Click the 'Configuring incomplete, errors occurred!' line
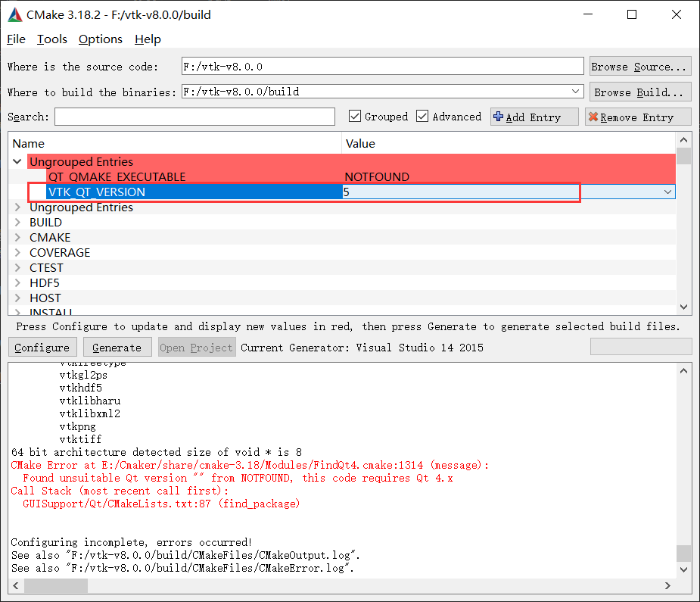The image size is (700, 602). [131, 542]
